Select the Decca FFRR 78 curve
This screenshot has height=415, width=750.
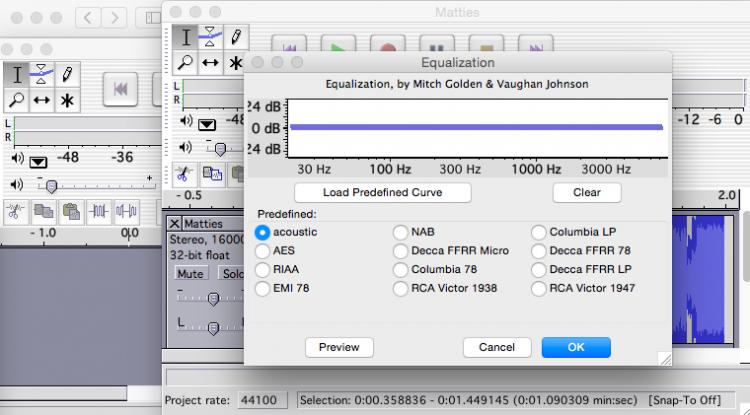coord(539,251)
